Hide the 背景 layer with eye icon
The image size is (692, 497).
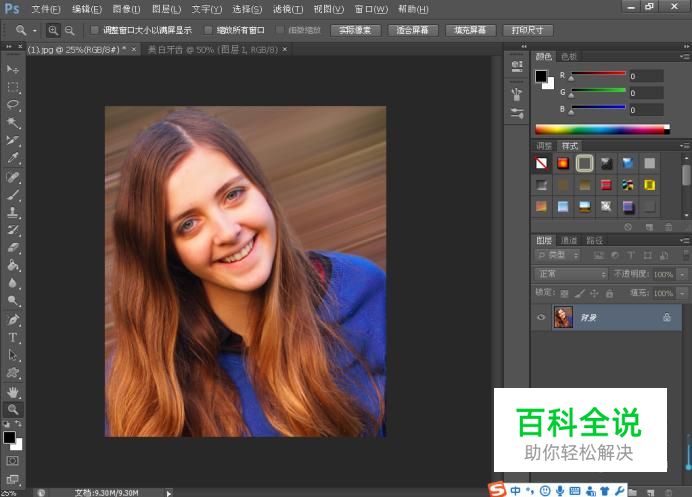(x=542, y=317)
